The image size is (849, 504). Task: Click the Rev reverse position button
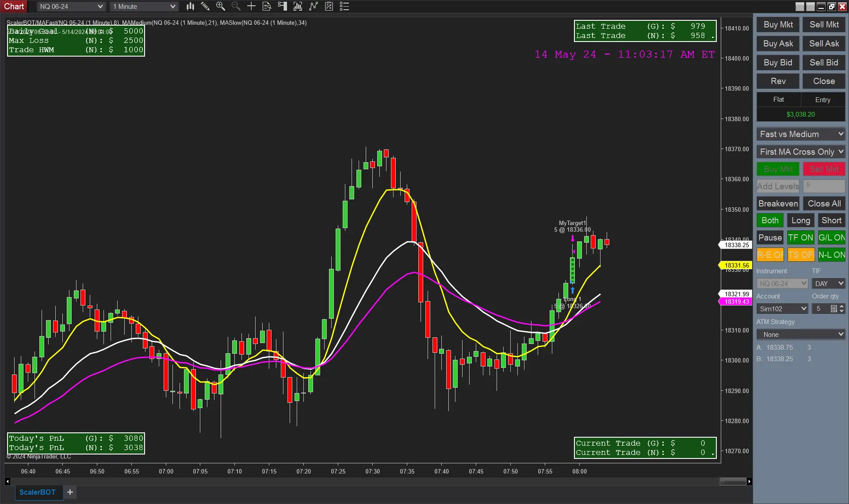(778, 81)
